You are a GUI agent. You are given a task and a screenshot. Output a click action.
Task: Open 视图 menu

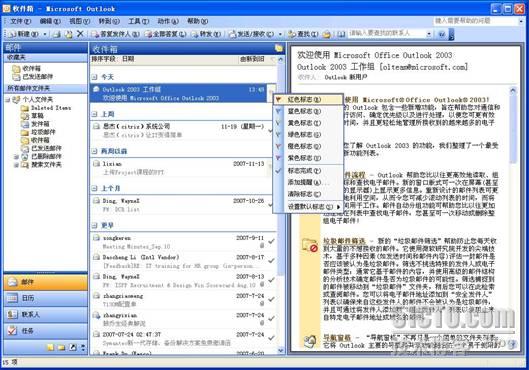pos(79,21)
